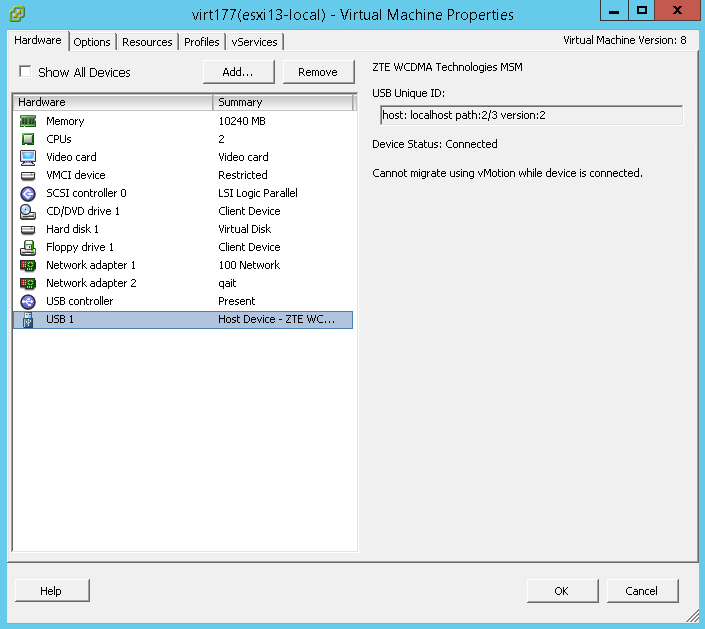This screenshot has height=629, width=705.
Task: Click ZTE WCDMA Technologies MSM heading
Action: point(447,67)
